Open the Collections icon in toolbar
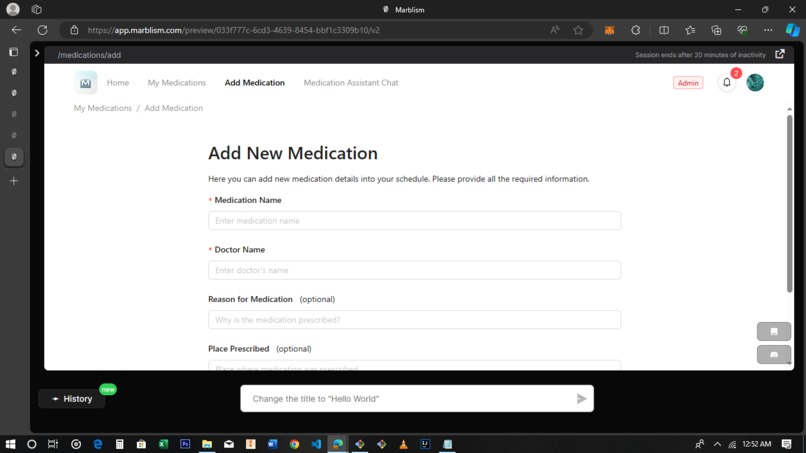The image size is (806, 453). pyautogui.click(x=716, y=30)
